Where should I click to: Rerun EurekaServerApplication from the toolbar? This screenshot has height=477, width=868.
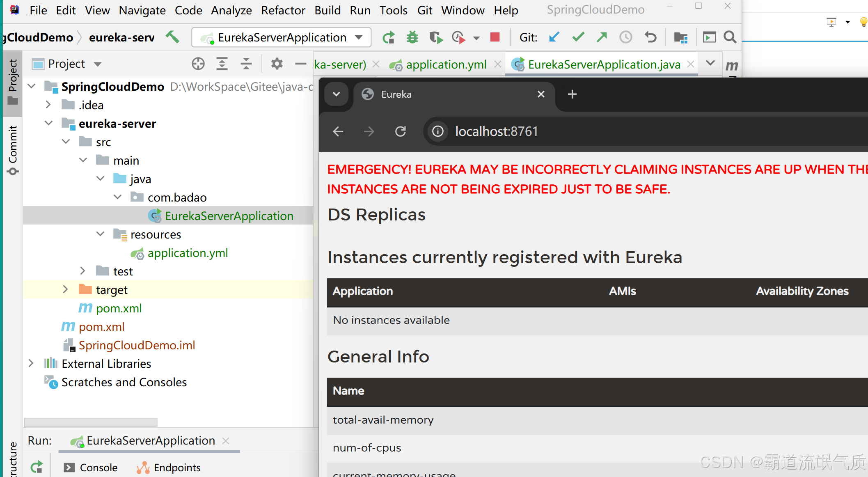point(388,37)
